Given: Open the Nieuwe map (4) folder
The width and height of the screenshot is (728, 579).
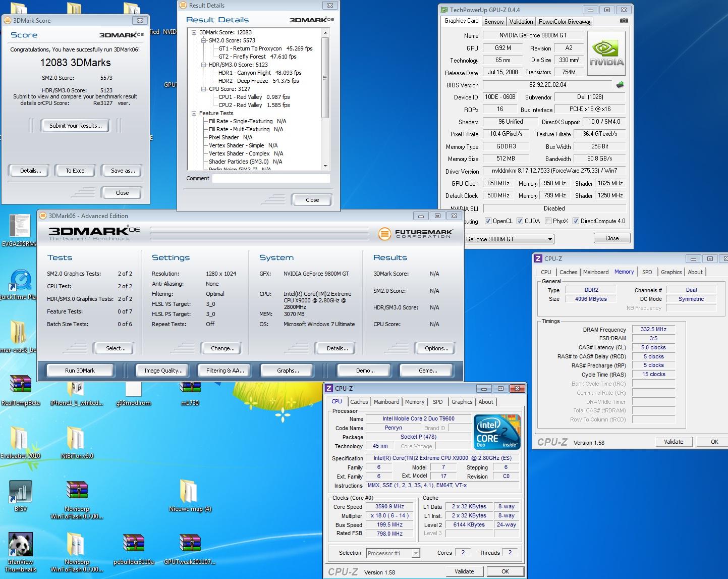Looking at the screenshot, I should coord(188,492).
